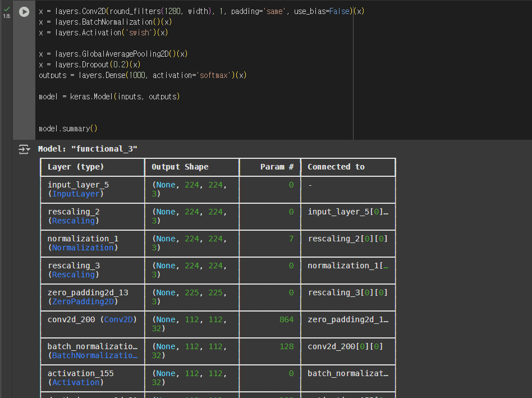Run the code cell with the play button
The height and width of the screenshot is (398, 532).
pyautogui.click(x=24, y=12)
